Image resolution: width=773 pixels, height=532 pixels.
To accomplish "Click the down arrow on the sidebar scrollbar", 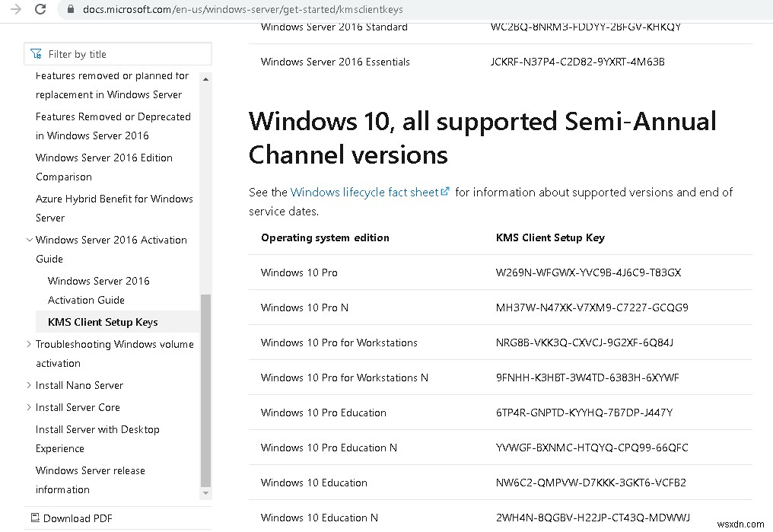I will pyautogui.click(x=205, y=493).
